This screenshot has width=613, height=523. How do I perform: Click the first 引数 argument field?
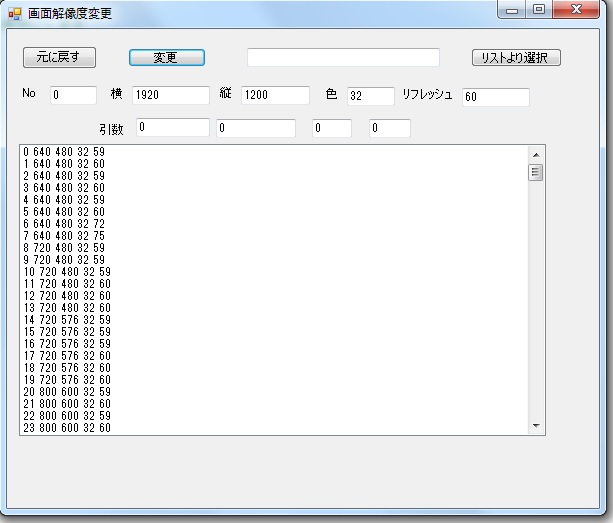[172, 127]
